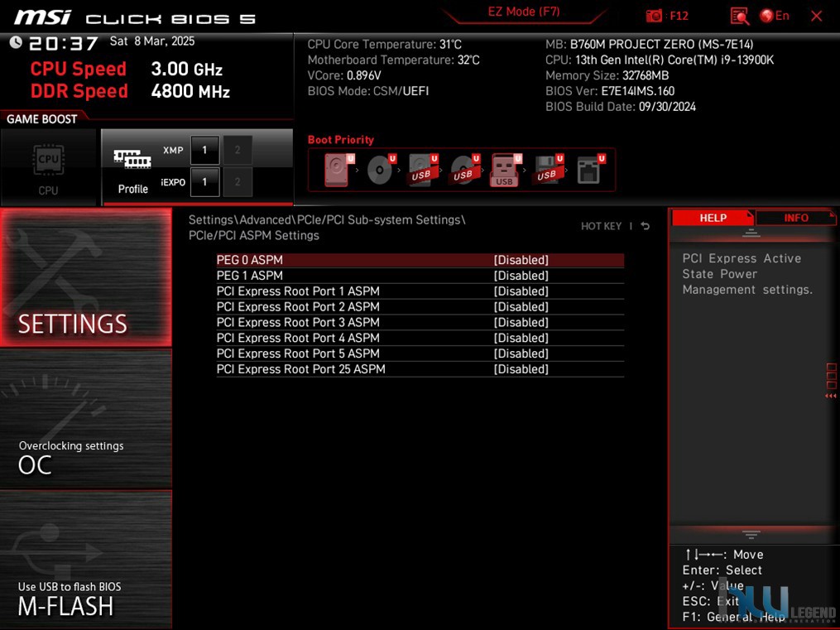This screenshot has height=630, width=840.
Task: Select the highlighted USB key boot icon
Action: pos(506,170)
